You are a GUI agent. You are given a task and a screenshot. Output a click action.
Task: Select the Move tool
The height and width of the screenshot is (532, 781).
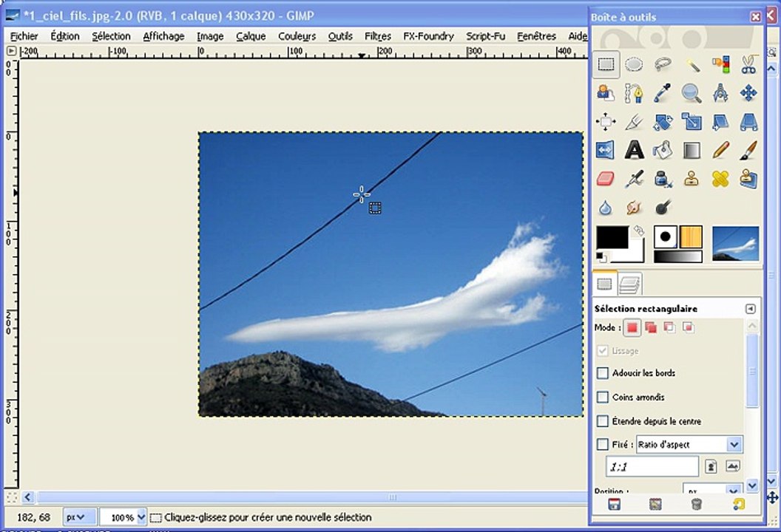[748, 92]
